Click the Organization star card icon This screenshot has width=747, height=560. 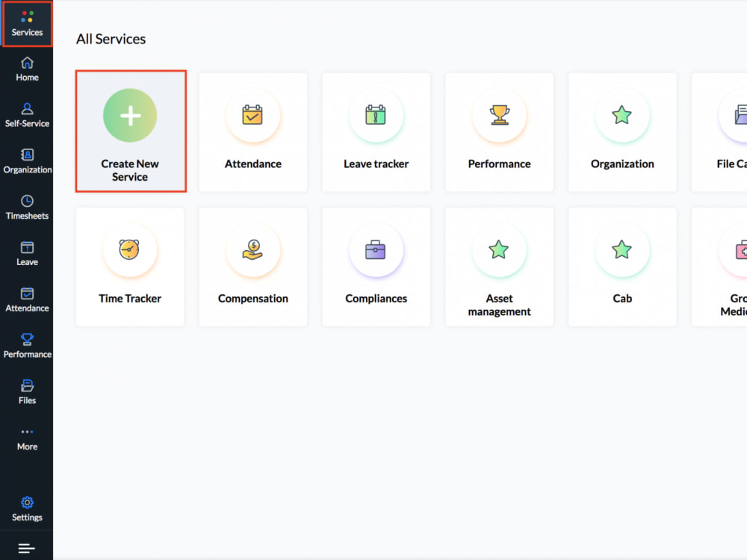[622, 115]
